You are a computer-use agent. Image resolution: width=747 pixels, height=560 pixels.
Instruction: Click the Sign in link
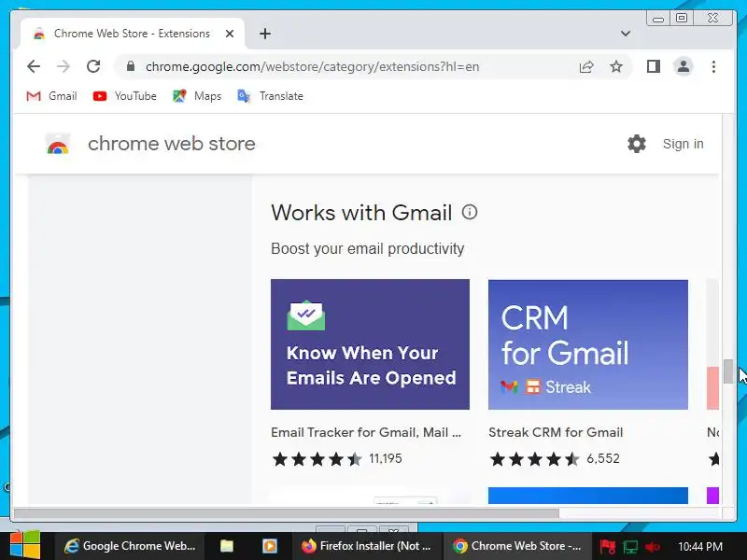tap(683, 144)
